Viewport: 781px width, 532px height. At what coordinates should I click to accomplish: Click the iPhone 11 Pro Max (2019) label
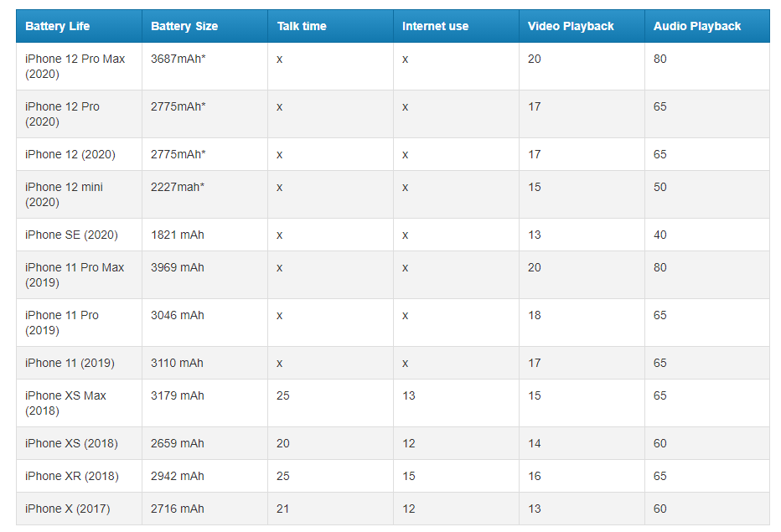point(74,275)
